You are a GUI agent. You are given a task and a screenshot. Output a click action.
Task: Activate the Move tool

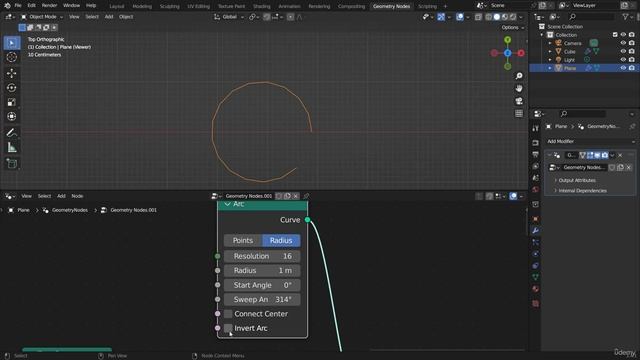click(11, 73)
